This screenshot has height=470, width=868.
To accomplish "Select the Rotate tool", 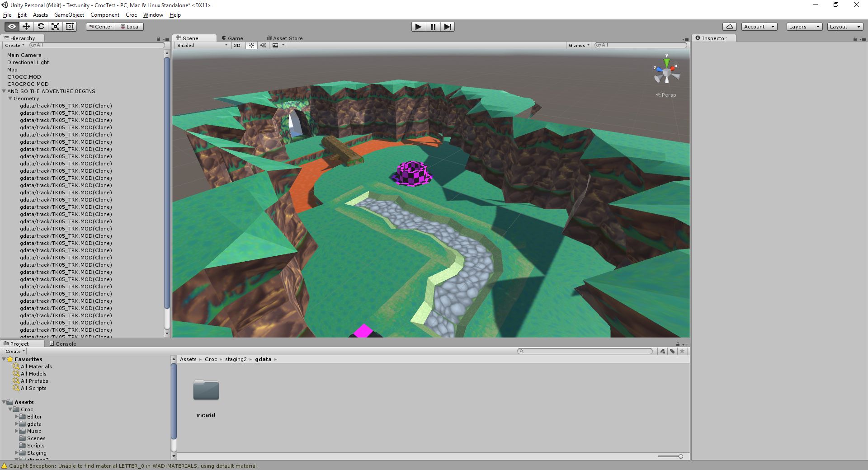I will [x=41, y=27].
